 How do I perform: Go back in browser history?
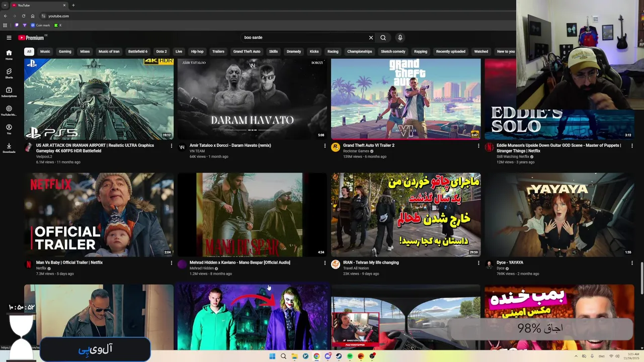tap(6, 16)
